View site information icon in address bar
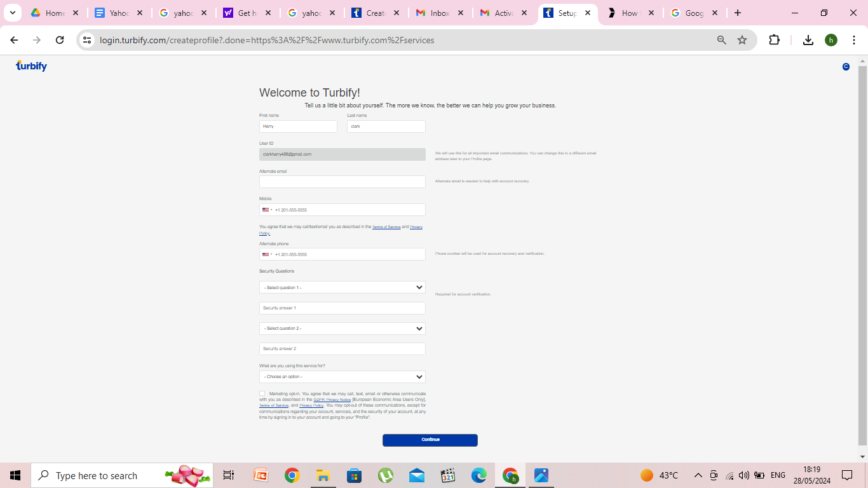This screenshot has width=868, height=488. (88, 40)
